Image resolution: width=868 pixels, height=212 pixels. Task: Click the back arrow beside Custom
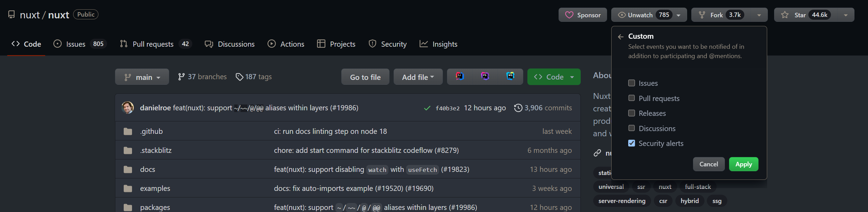point(621,37)
